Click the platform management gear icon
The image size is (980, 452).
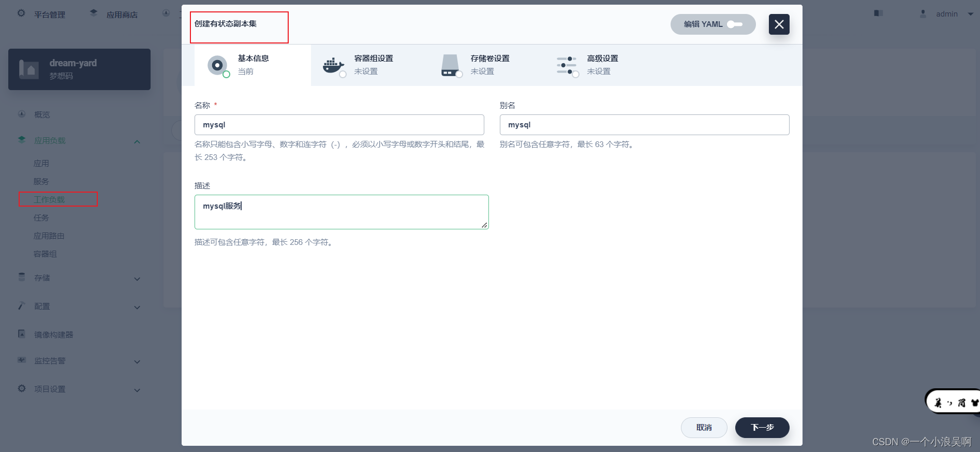click(x=21, y=13)
